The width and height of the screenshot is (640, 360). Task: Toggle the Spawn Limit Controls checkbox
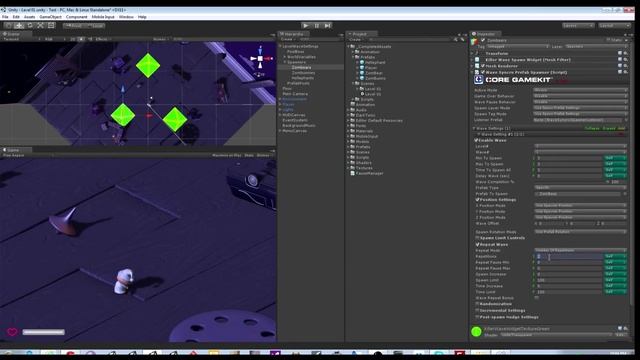coord(477,238)
